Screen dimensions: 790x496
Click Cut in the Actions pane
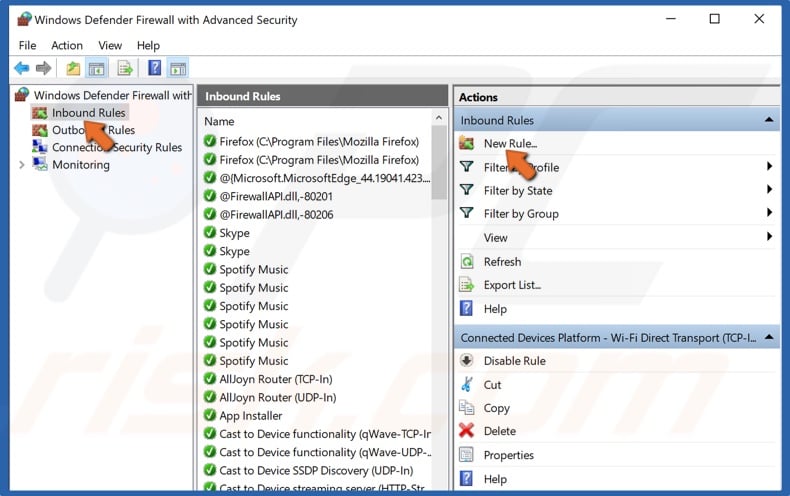pyautogui.click(x=492, y=385)
